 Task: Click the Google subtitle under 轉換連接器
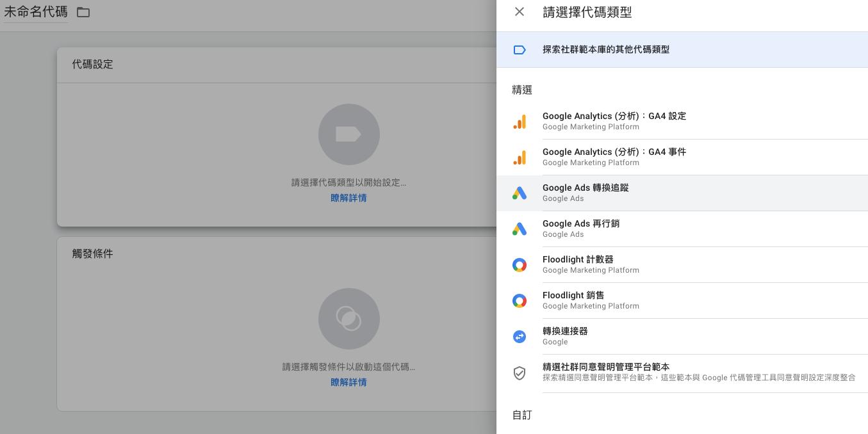tap(555, 342)
